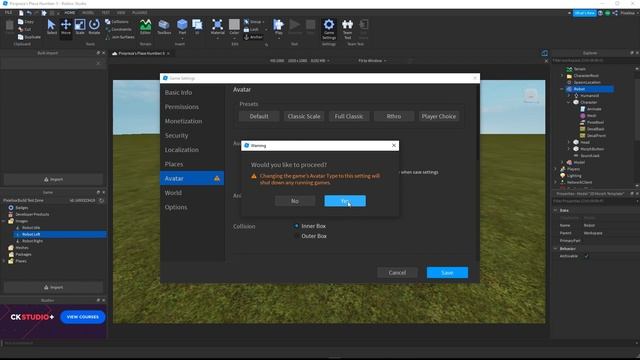Expand the Color dropdown arrow

tap(234, 38)
